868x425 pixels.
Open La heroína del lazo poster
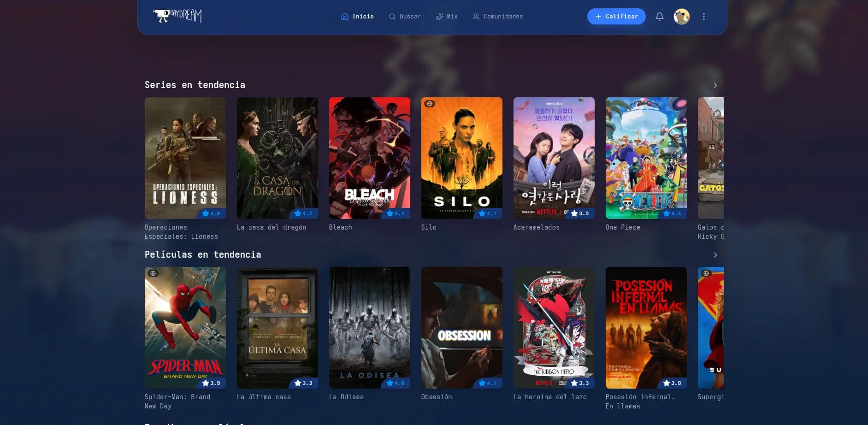(554, 328)
